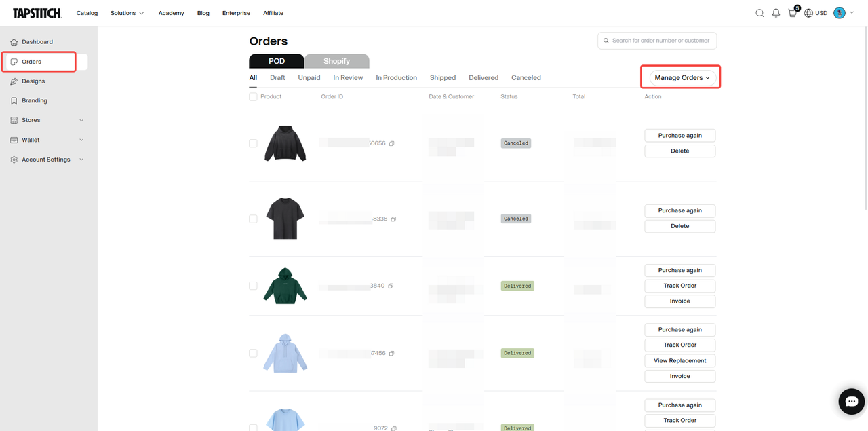Filter orders by In Production tab

[x=396, y=77]
